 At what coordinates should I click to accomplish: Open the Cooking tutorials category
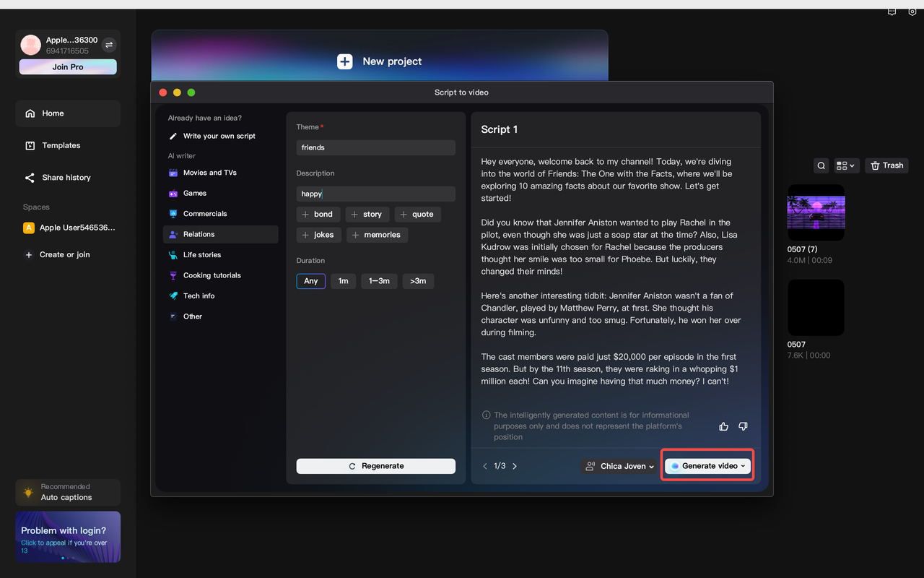coord(212,275)
